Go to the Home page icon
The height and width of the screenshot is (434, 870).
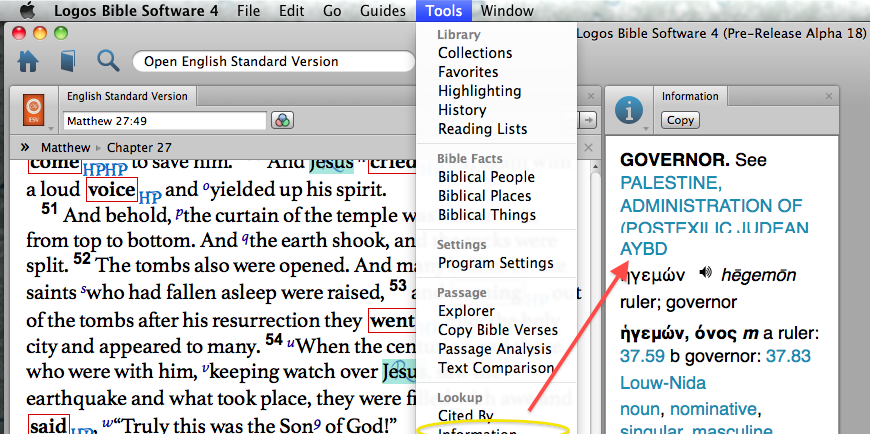[x=28, y=61]
